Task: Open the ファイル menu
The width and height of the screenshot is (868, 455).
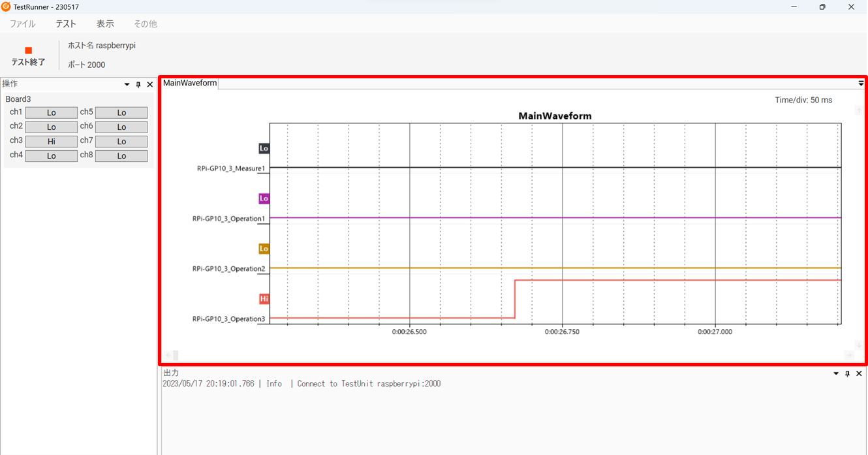Action: tap(23, 24)
